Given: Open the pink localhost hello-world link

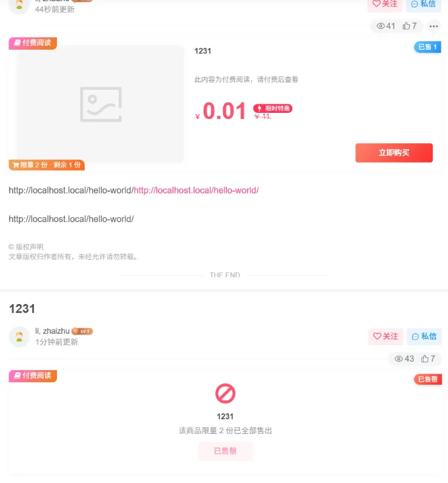Looking at the screenshot, I should pyautogui.click(x=196, y=191).
